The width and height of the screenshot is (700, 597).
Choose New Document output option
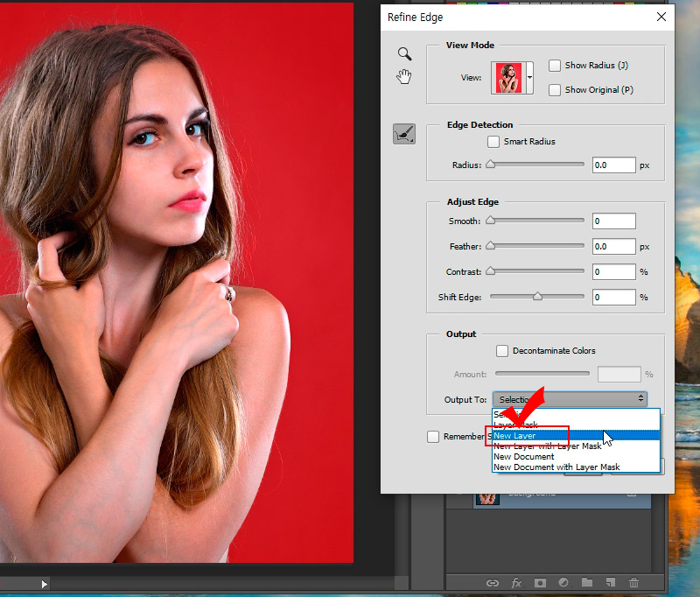tap(576, 456)
